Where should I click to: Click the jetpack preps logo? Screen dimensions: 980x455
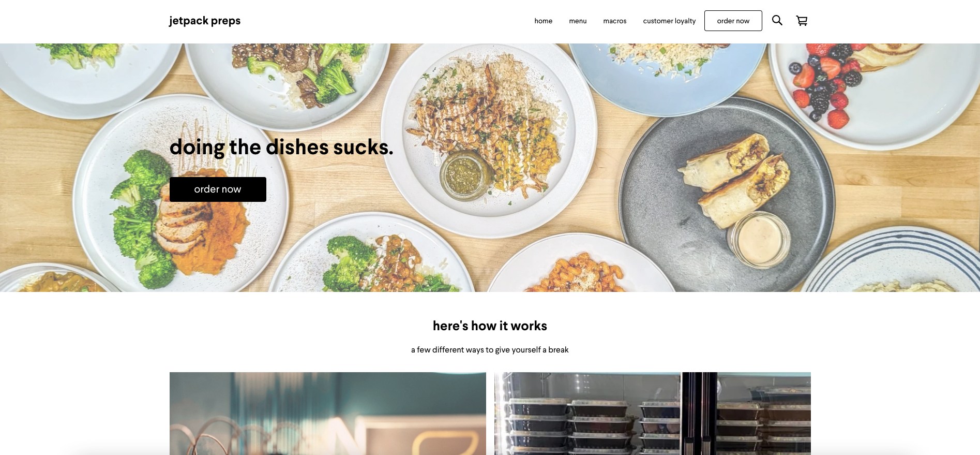(205, 21)
